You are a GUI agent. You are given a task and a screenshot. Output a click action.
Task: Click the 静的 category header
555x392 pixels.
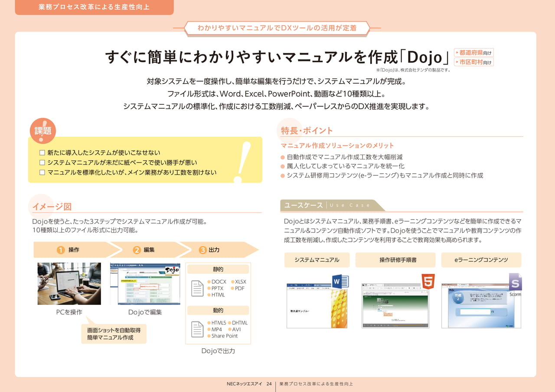(x=218, y=269)
